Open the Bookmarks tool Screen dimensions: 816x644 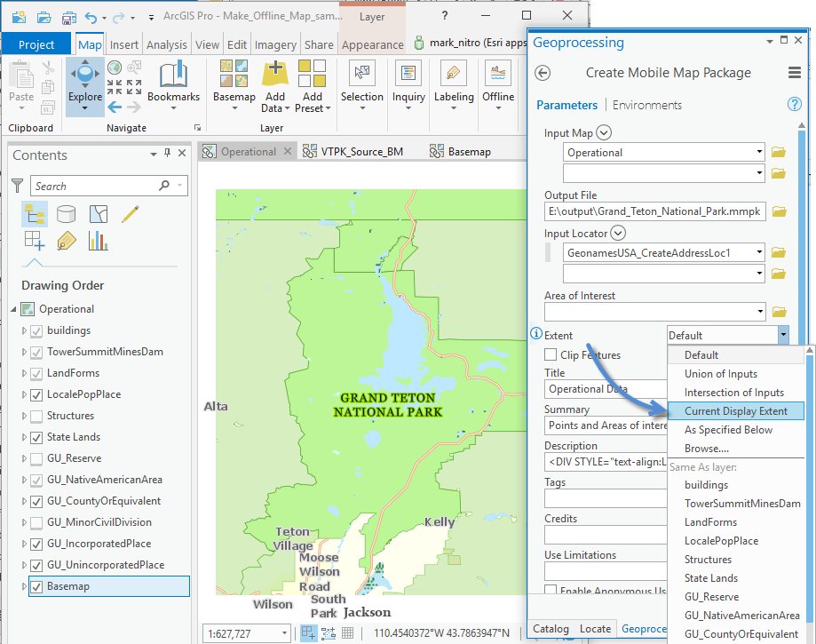pyautogui.click(x=173, y=83)
